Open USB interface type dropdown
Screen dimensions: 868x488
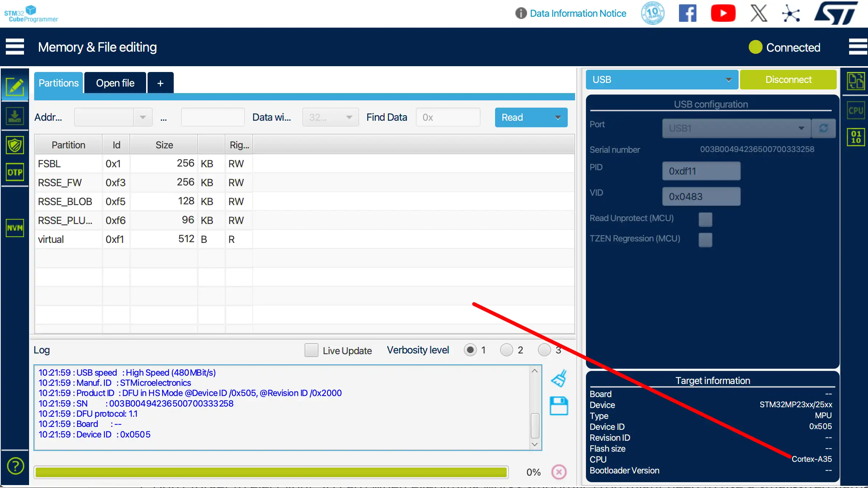pos(662,80)
